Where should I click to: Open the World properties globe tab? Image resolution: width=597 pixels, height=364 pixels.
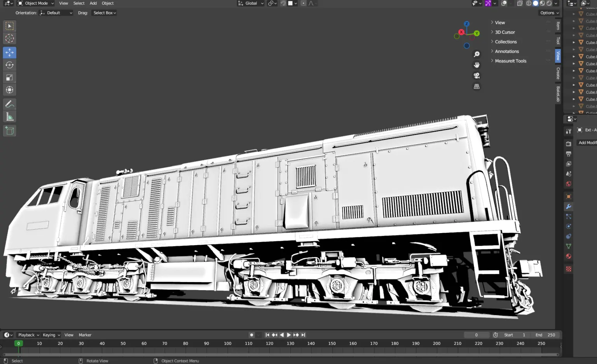point(569,184)
